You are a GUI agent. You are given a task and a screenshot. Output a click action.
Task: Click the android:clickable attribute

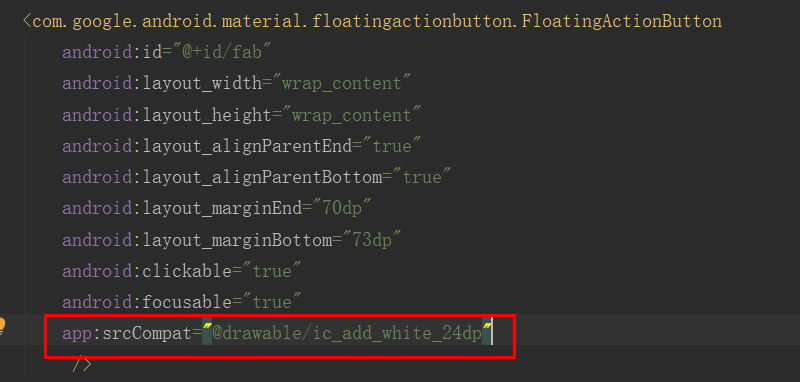[x=147, y=271]
